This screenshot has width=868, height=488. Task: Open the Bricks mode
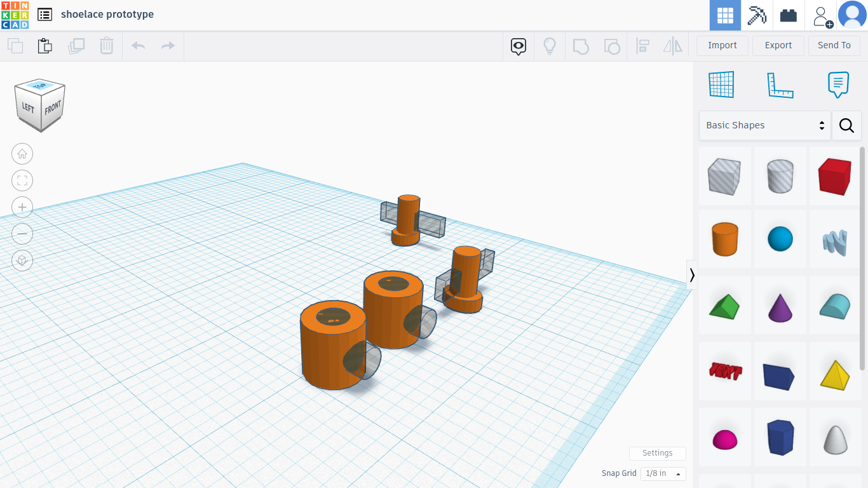[789, 15]
